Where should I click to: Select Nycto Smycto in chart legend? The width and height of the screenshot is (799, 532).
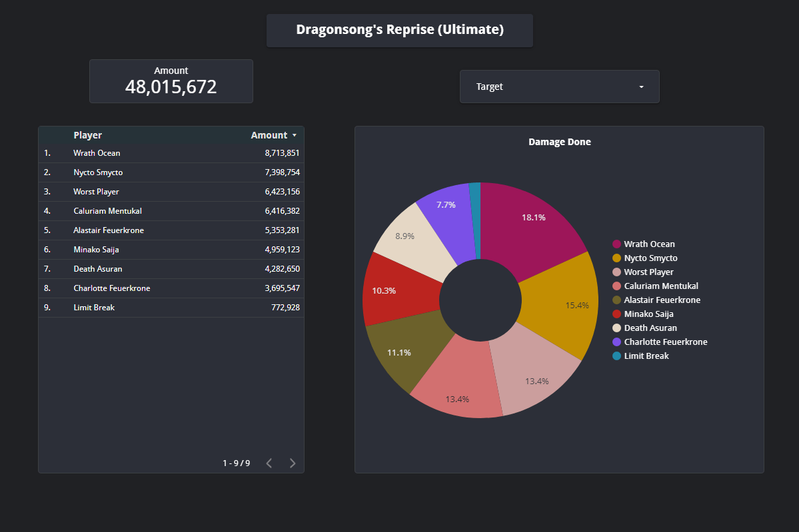pos(650,258)
